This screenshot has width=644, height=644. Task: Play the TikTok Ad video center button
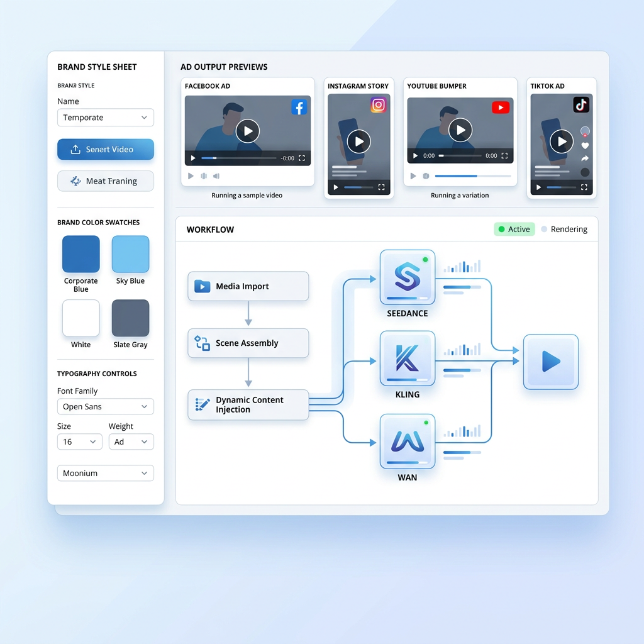pyautogui.click(x=562, y=142)
